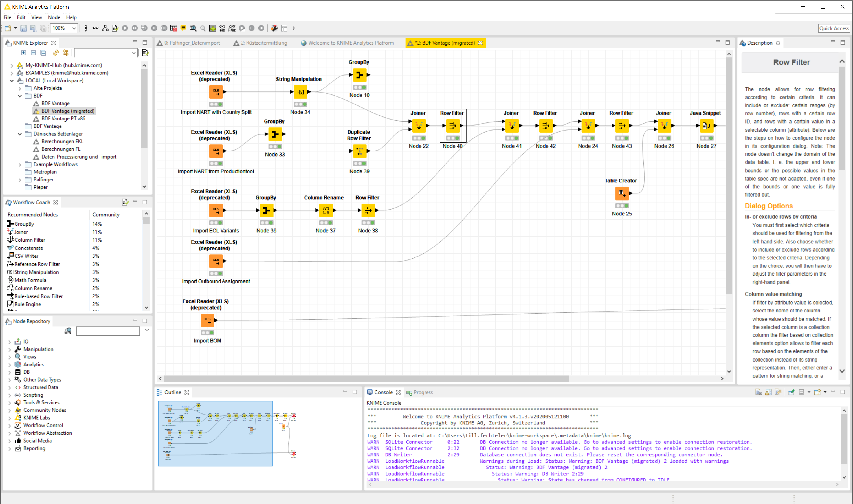Viewport: 853px width, 504px height.
Task: Open the Edit menu
Action: 21,17
